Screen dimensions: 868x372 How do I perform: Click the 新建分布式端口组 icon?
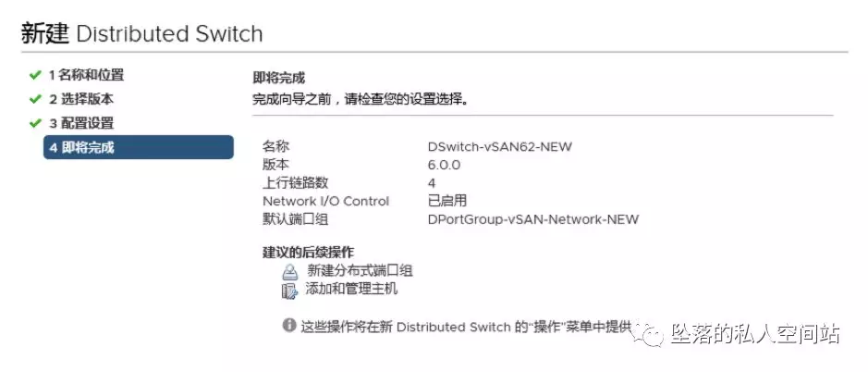tap(289, 272)
